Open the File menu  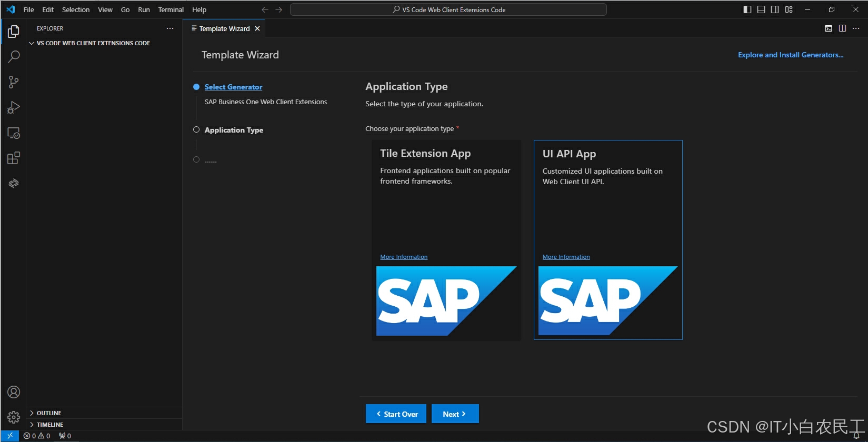click(x=29, y=9)
